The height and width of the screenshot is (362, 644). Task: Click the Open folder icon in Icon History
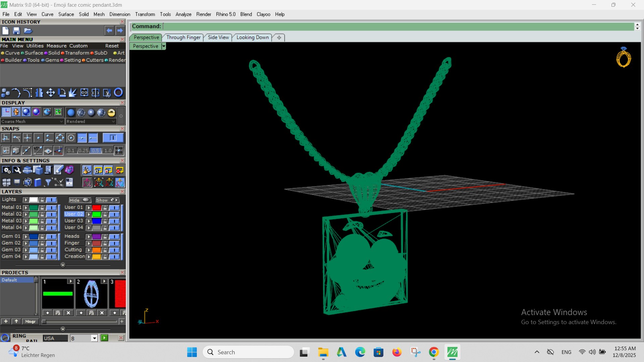[x=28, y=31]
